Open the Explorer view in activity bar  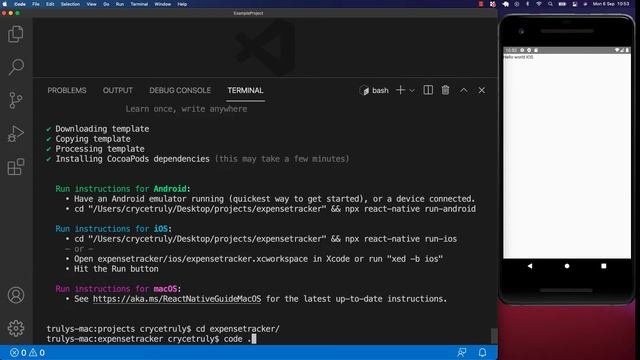(16, 34)
